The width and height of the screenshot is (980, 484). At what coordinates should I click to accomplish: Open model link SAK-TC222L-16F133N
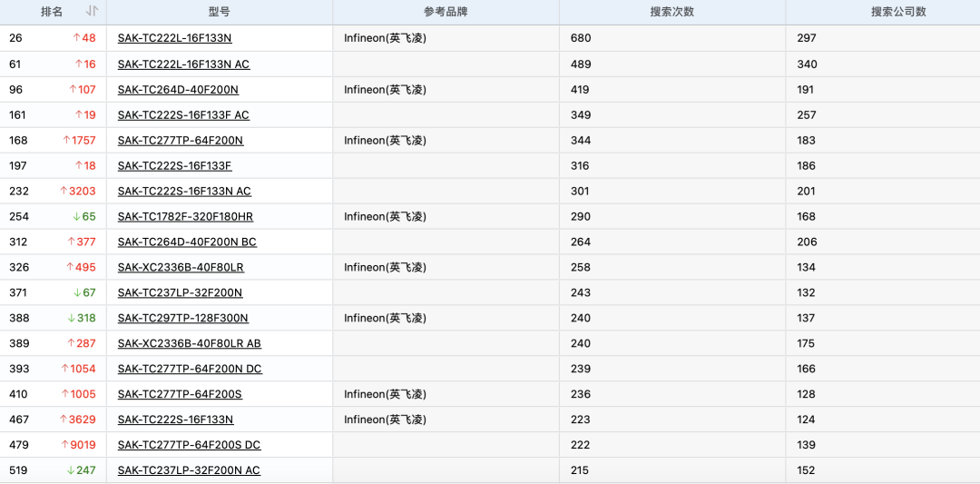(174, 38)
